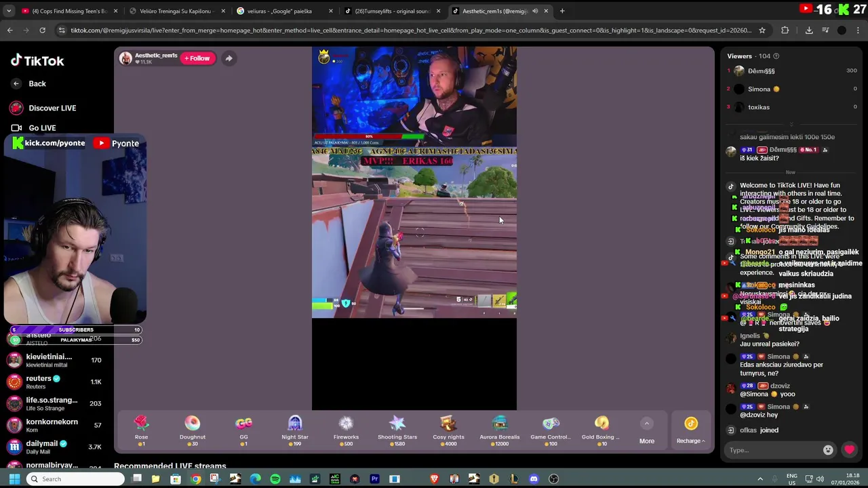The width and height of the screenshot is (868, 488).
Task: Open Discover LIVE in sidebar
Action: coord(43,108)
